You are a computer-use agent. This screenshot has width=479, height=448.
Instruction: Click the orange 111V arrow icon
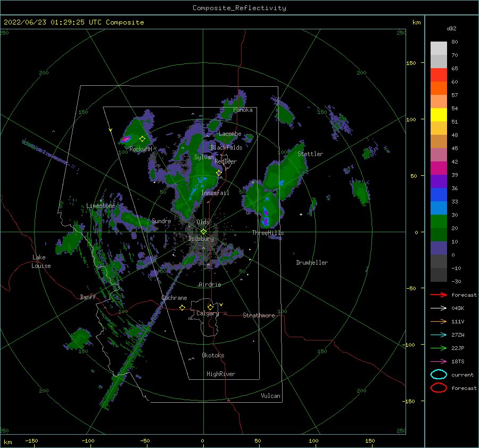(x=439, y=321)
